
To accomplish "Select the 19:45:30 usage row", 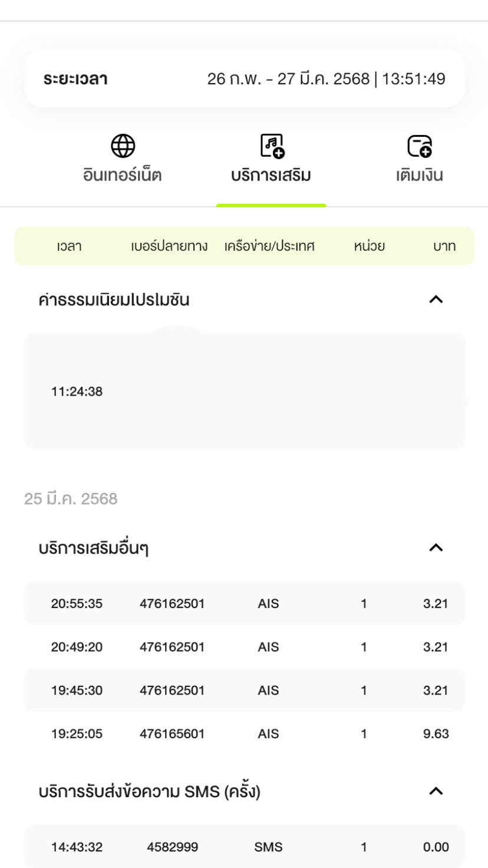I will coord(244,690).
